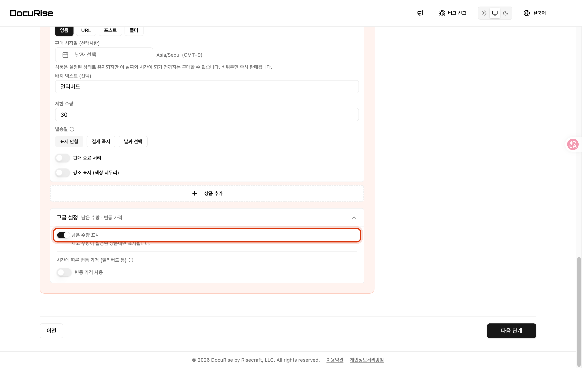This screenshot has height=368, width=588.
Task: Open 개인정보처리방침 footer link
Action: [x=367, y=360]
